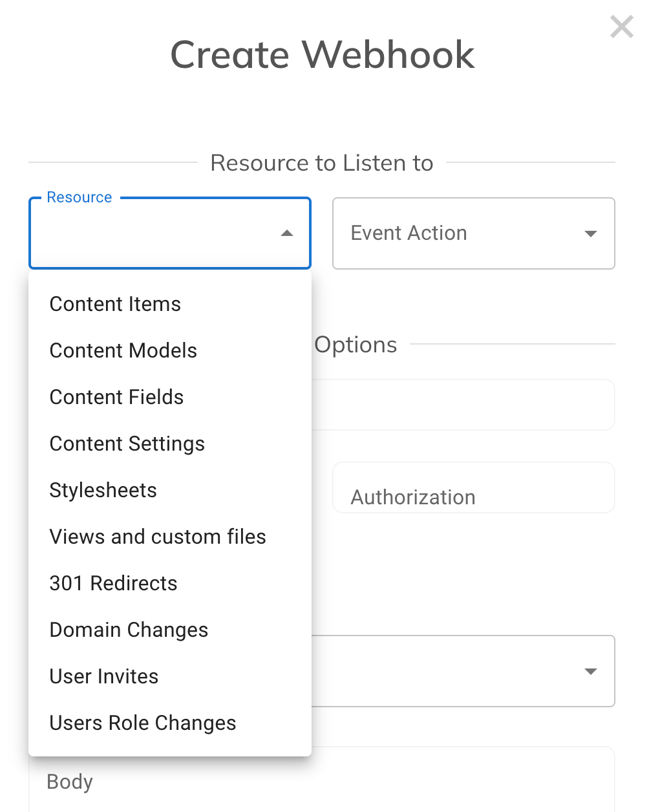This screenshot has height=812, width=649.
Task: Select Views and custom files option
Action: point(158,537)
